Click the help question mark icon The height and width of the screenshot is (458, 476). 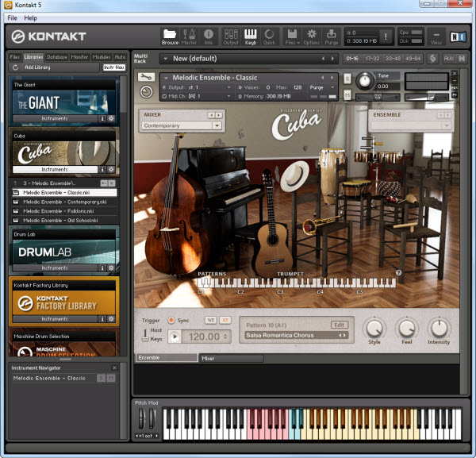click(398, 273)
